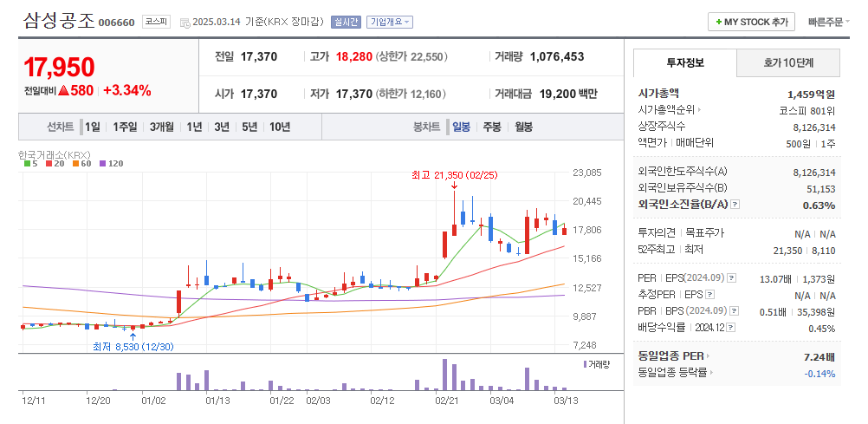The image size is (868, 424).
Task: Select the 3년 line chart period
Action: coord(222,127)
